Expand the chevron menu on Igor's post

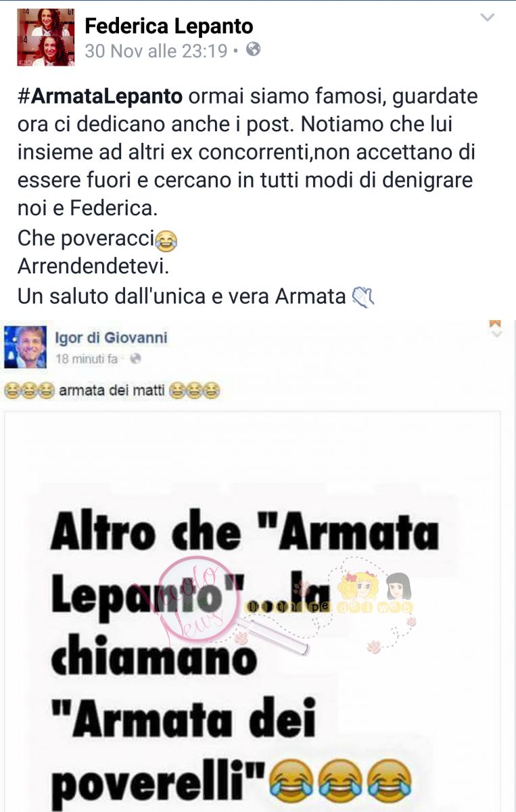496,329
